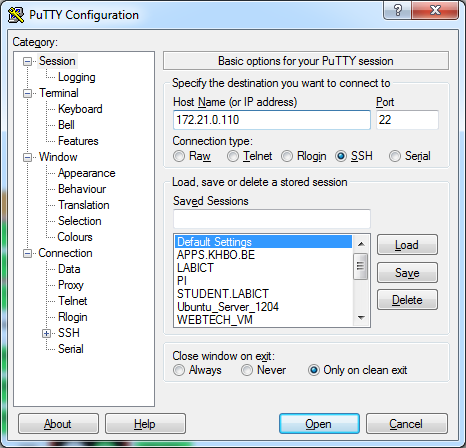Open the SSH category in tree
The height and width of the screenshot is (448, 466).
click(69, 333)
